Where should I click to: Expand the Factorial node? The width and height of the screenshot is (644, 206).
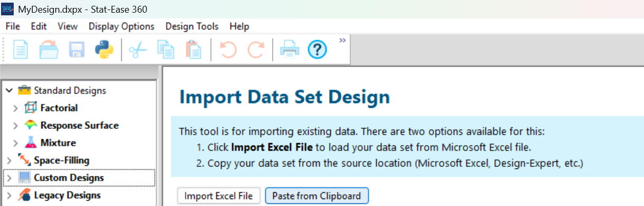pyautogui.click(x=16, y=108)
